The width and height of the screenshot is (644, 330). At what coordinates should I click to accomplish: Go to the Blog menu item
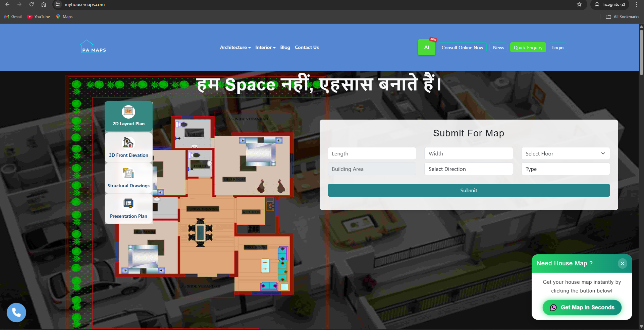click(285, 48)
